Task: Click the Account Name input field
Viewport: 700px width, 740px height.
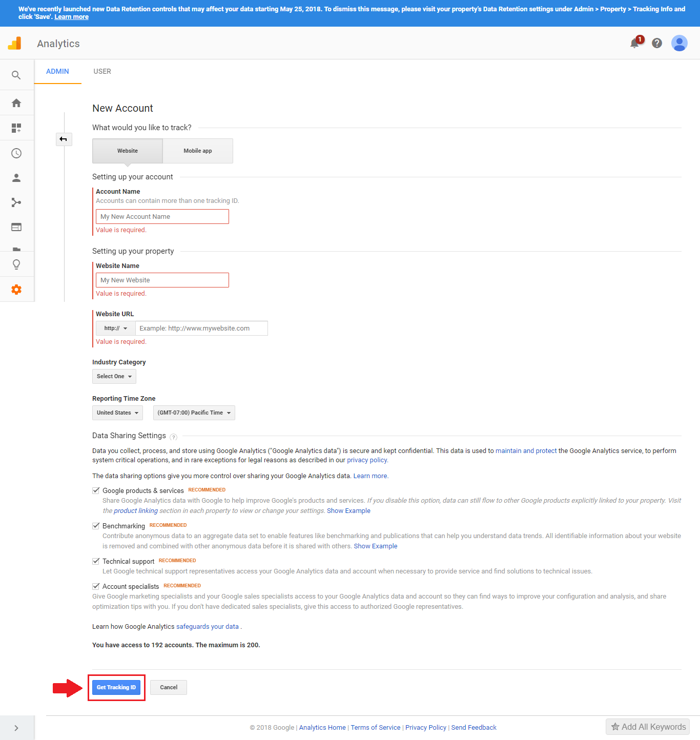Action: click(162, 217)
